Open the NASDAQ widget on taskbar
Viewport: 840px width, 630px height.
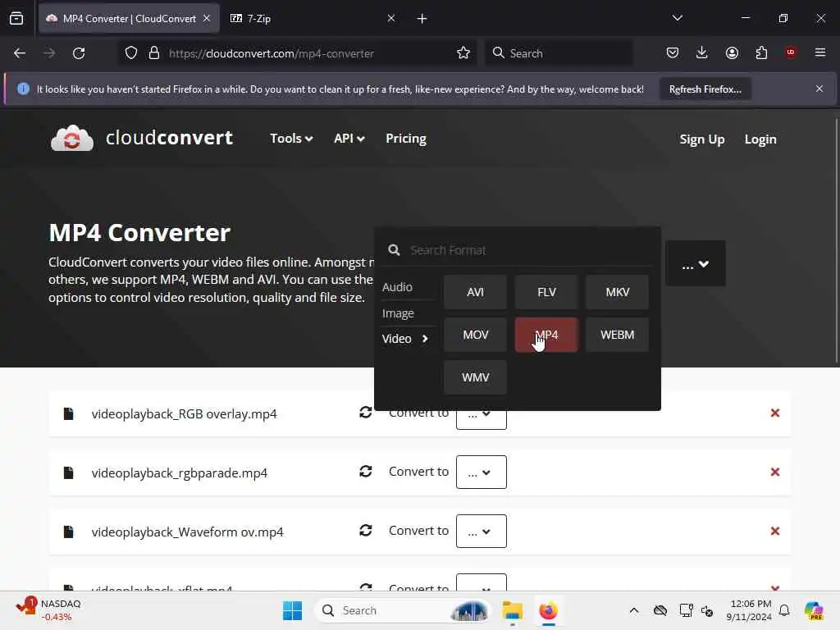tap(48, 610)
